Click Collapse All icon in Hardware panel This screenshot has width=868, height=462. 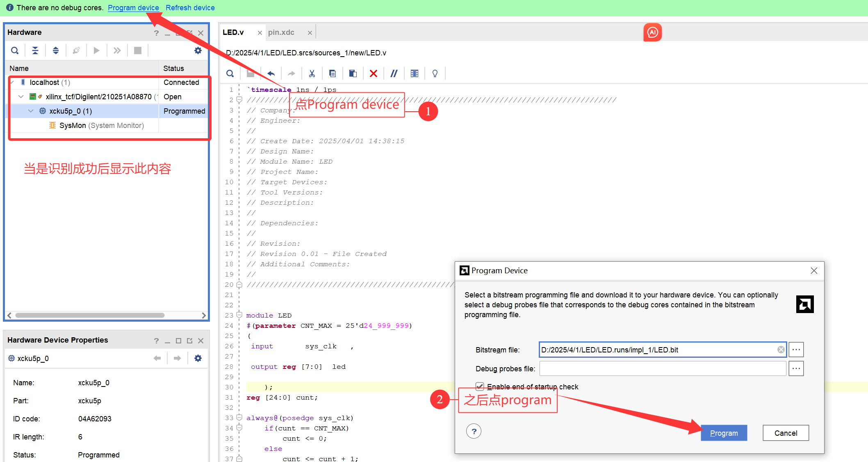(x=35, y=50)
